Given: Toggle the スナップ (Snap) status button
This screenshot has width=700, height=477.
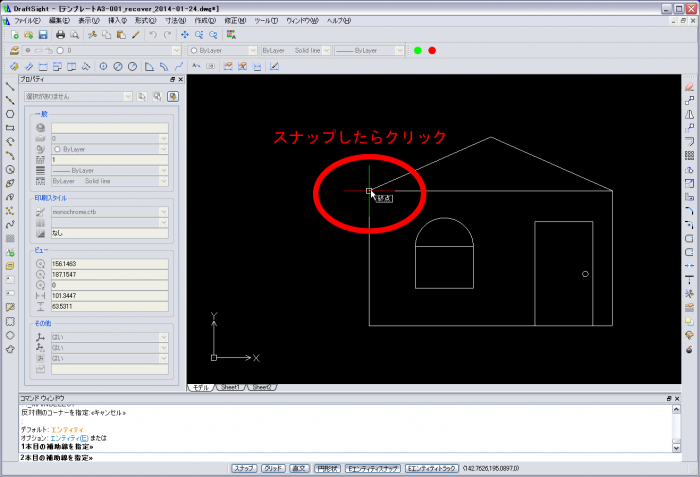Looking at the screenshot, I should 244,468.
